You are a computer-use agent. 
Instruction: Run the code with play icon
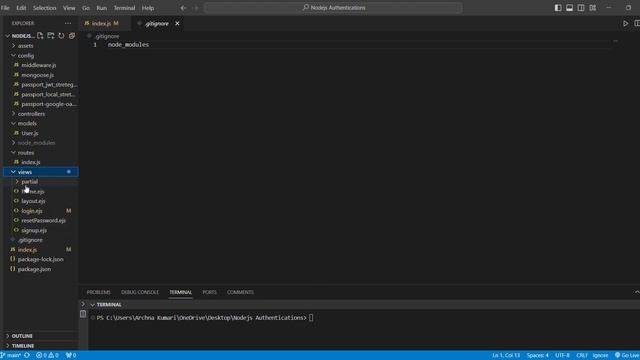click(626, 24)
